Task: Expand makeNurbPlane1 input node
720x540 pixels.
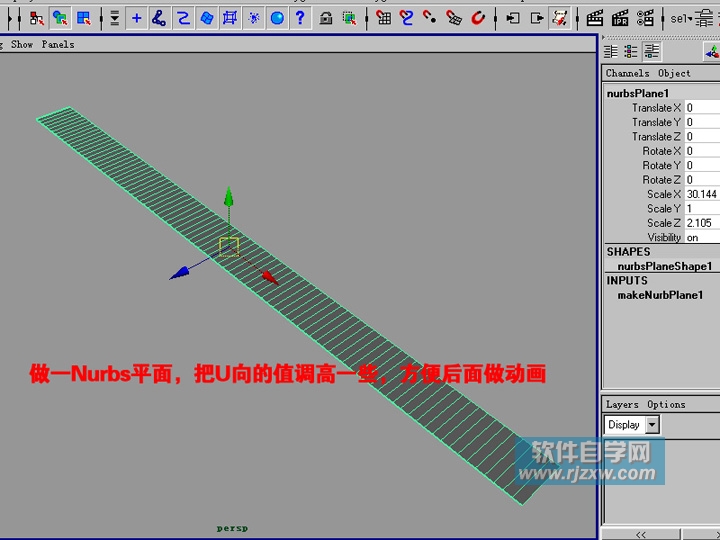Action: (x=660, y=295)
